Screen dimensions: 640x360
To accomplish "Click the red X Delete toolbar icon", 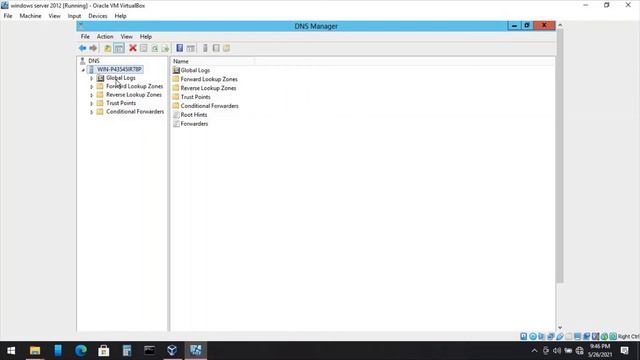I will [133, 48].
